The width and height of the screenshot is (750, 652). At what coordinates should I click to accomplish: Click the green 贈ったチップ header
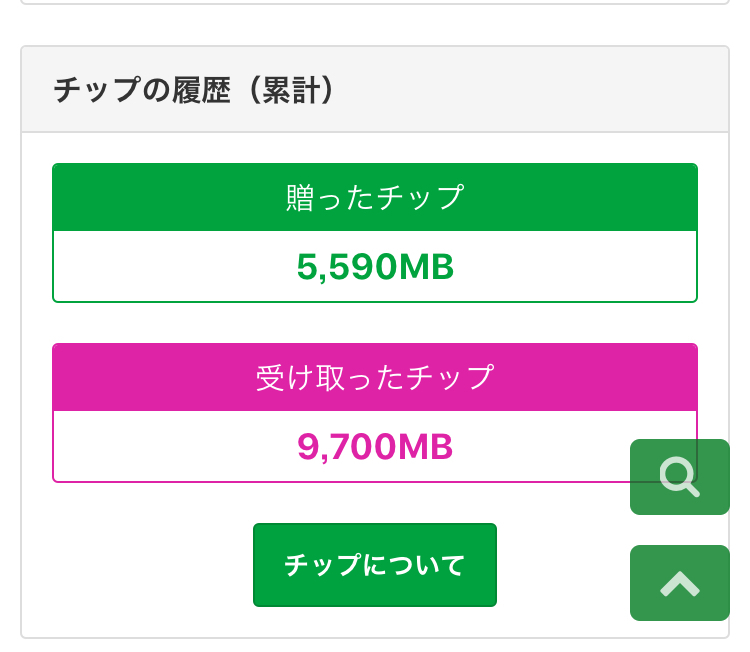(x=374, y=197)
